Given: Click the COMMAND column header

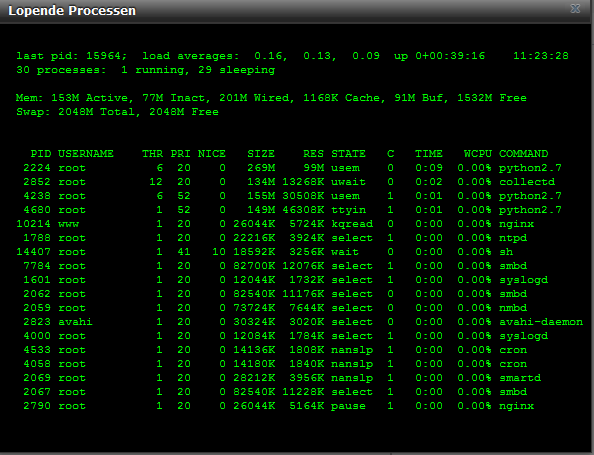Looking at the screenshot, I should [523, 154].
